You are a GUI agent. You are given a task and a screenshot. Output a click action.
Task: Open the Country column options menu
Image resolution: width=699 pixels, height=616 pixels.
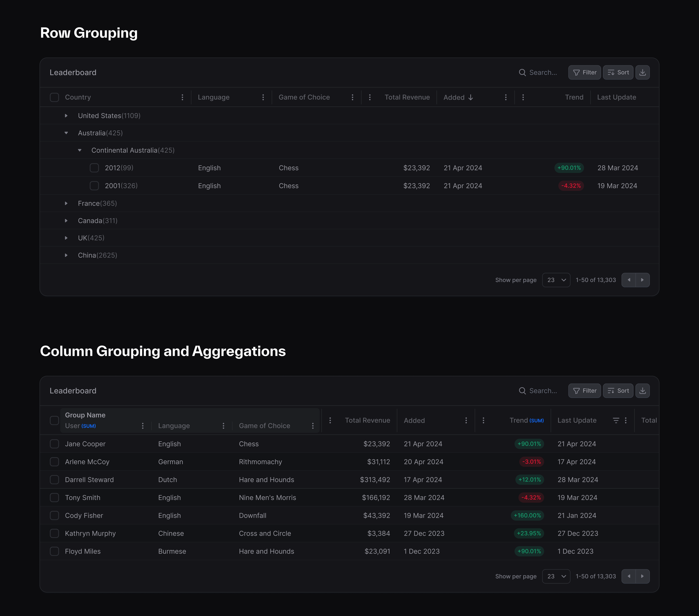[183, 97]
